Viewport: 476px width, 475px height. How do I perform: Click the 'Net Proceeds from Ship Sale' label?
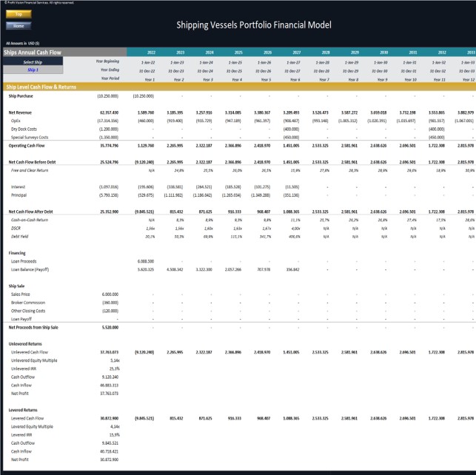pos(33,327)
